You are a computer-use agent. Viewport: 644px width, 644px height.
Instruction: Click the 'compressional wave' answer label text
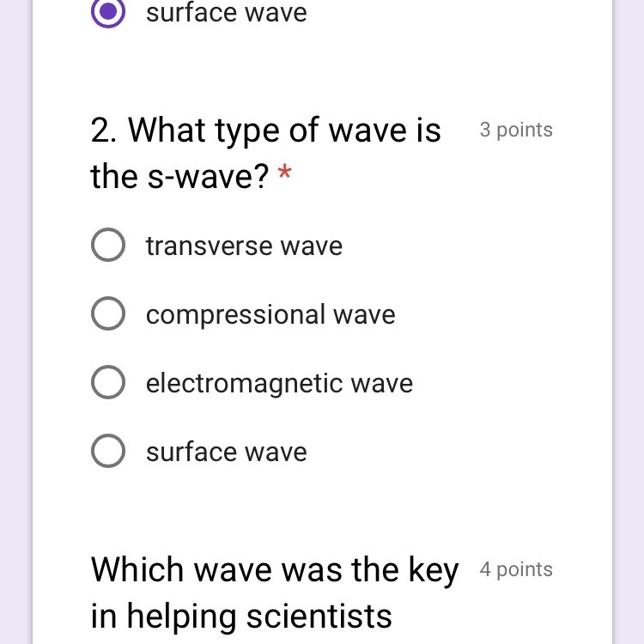(x=270, y=315)
